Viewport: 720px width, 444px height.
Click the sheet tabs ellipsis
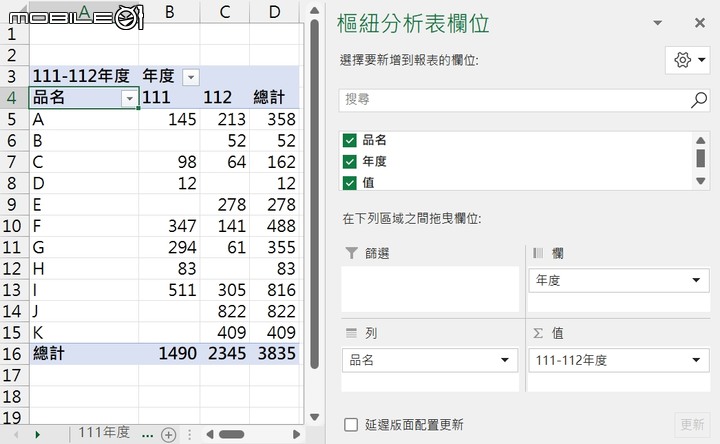click(147, 435)
